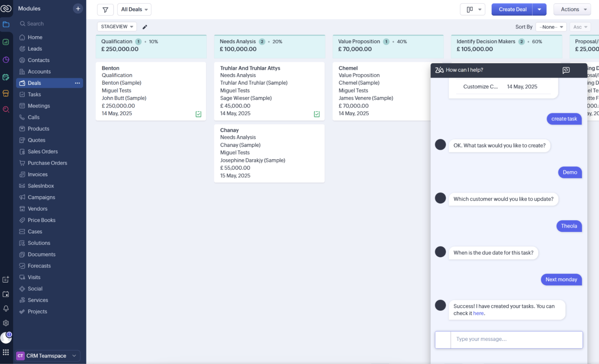Screen dimensions: 599x364
Task: Click the 'Next monday' chat bubble
Action: [x=561, y=280]
